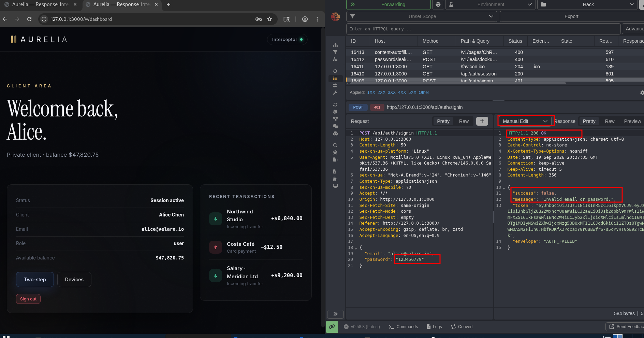Select HTTP History list icon in the sidebar
644x338 pixels.
tap(335, 78)
